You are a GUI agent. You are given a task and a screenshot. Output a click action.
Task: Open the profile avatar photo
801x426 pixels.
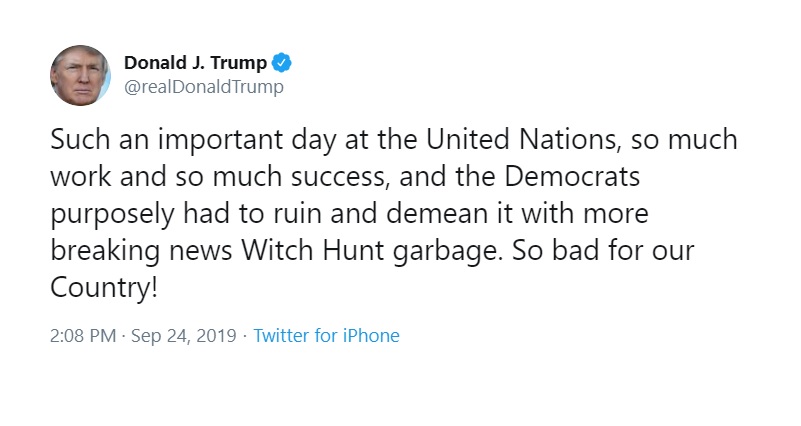click(x=80, y=75)
